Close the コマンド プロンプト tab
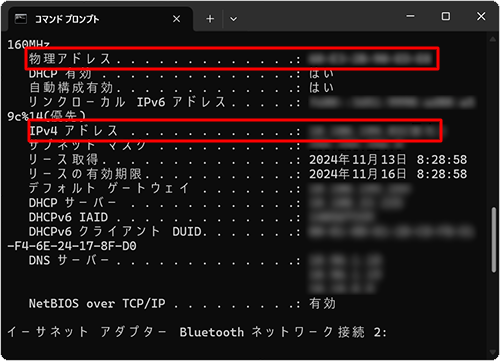The width and height of the screenshot is (500, 361). coord(176,19)
